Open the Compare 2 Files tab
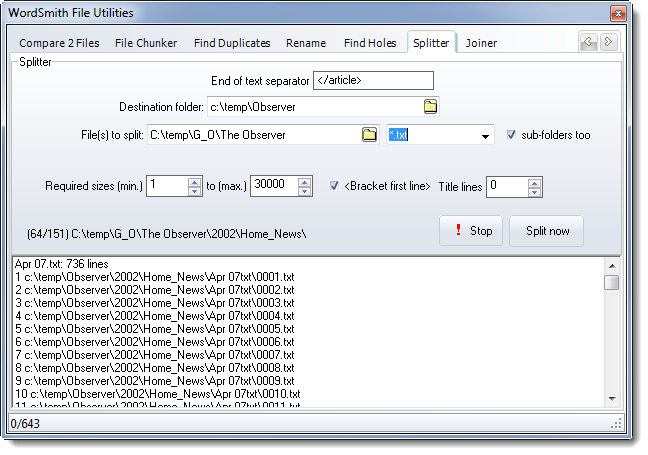The width and height of the screenshot is (648, 455). (61, 43)
